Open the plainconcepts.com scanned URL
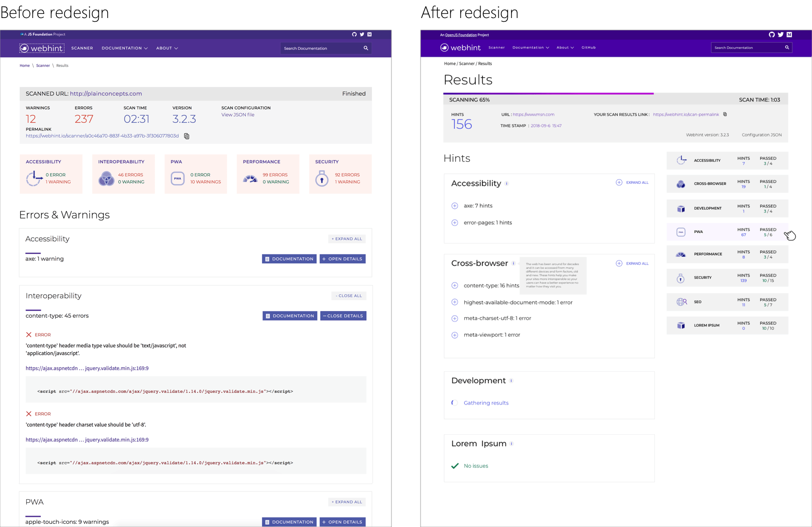812x527 pixels. tap(106, 93)
